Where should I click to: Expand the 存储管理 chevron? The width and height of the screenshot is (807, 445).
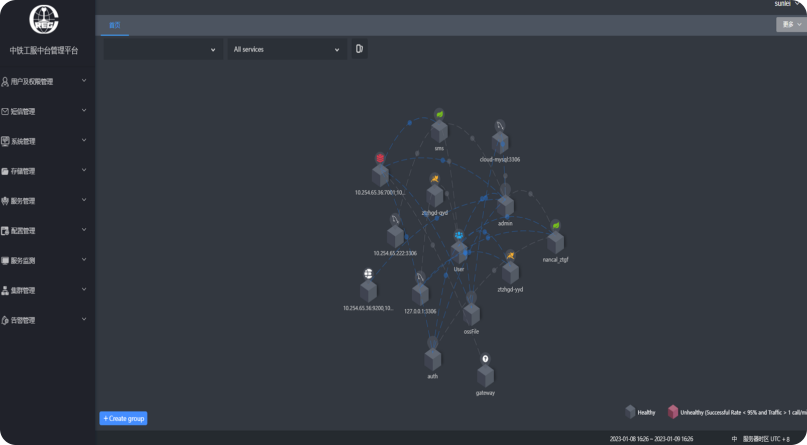[84, 170]
